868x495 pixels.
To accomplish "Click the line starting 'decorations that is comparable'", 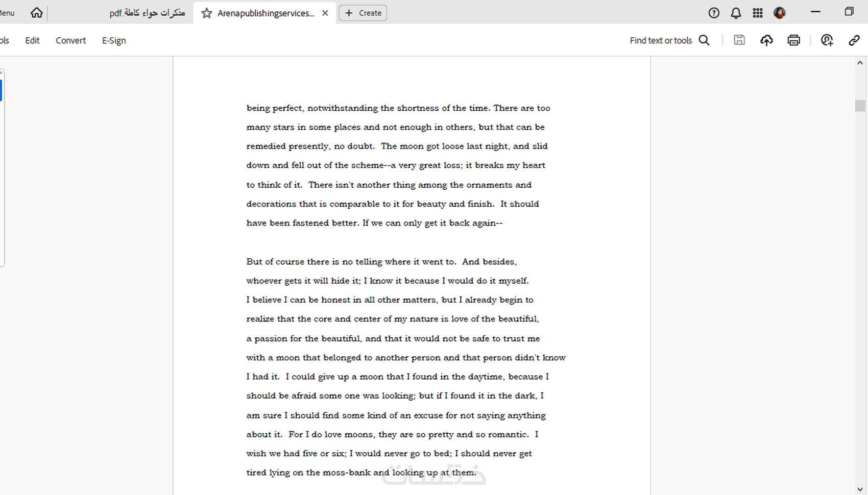I will click(x=393, y=204).
